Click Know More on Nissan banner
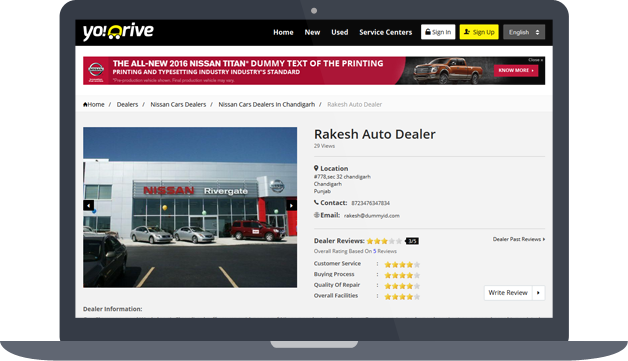628x361 pixels. pos(516,71)
